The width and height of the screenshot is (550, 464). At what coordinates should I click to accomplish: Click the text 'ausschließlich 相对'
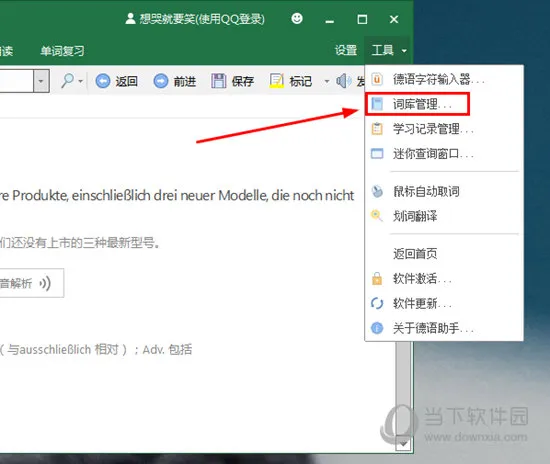[69, 349]
